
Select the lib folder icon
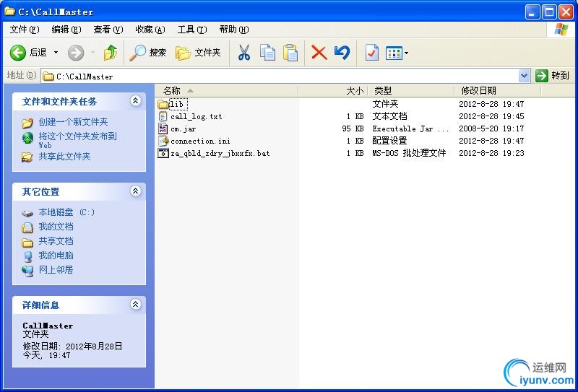coord(163,104)
